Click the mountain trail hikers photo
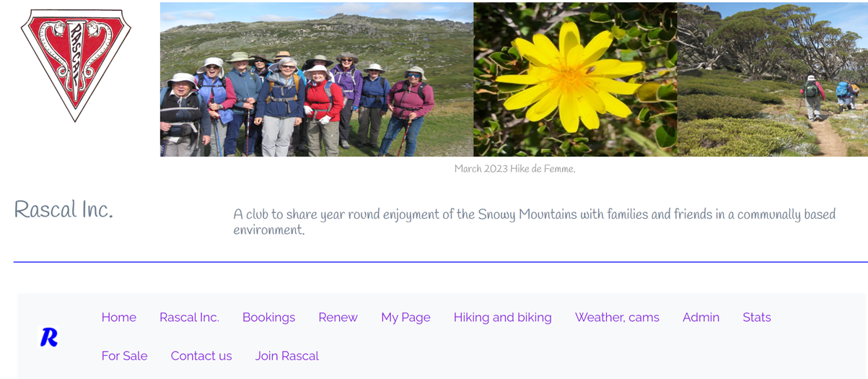The height and width of the screenshot is (379, 868). [772, 79]
